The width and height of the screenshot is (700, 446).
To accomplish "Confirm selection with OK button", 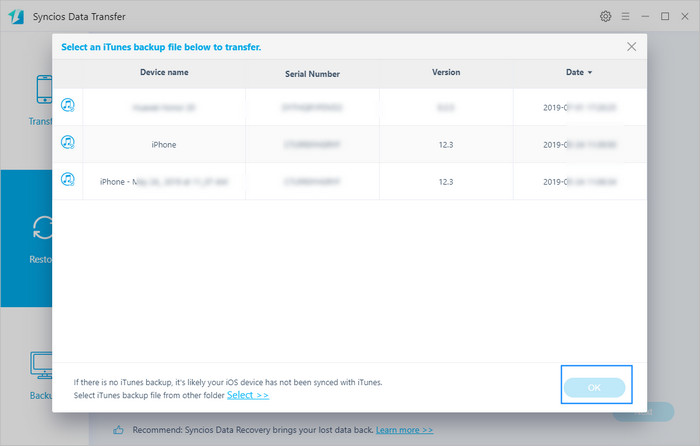I will coord(595,388).
